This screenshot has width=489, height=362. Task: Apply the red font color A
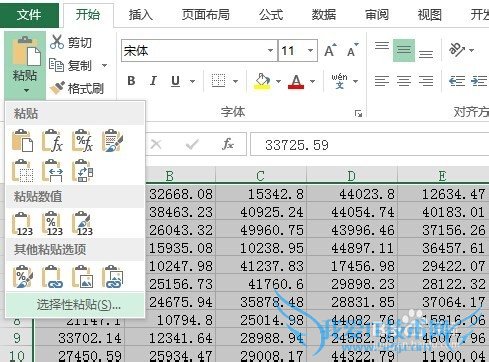[x=296, y=81]
